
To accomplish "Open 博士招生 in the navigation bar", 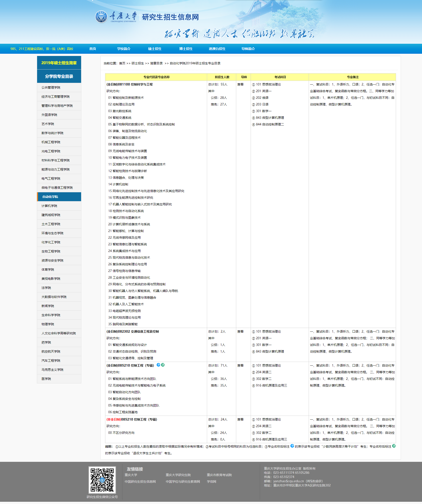I will (x=186, y=49).
